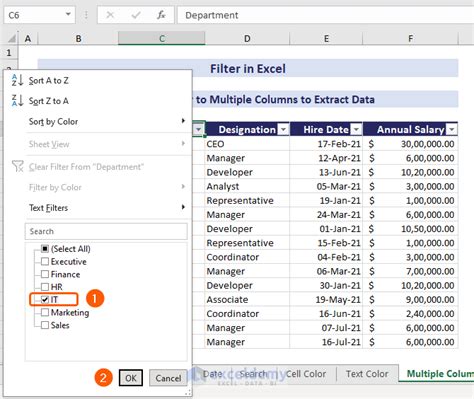Click the formula bar cancel X icon
This screenshot has height=399, width=474.
[110, 15]
